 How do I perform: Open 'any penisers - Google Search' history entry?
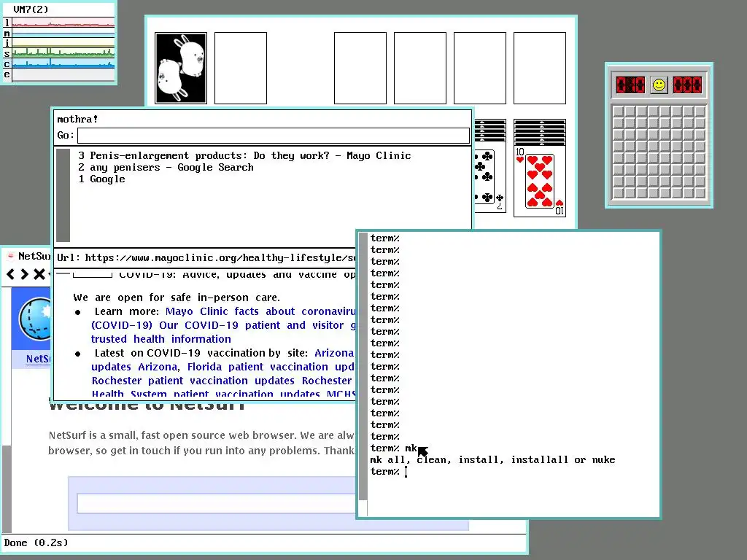(x=166, y=168)
